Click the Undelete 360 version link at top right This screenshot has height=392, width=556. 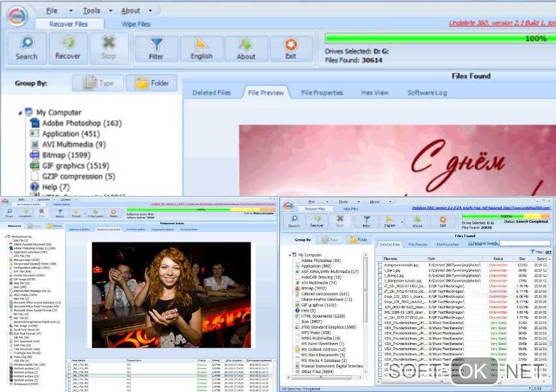click(x=501, y=23)
